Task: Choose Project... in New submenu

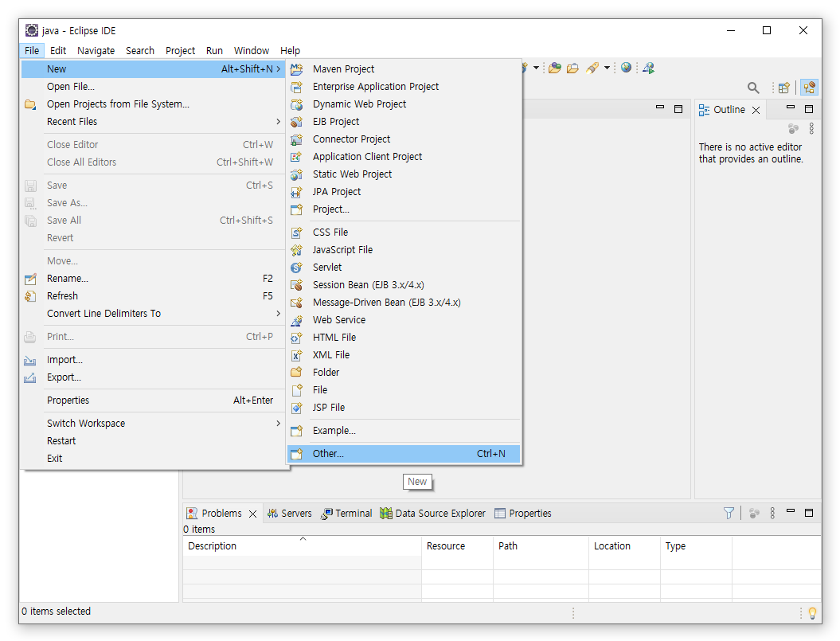Action: click(x=404, y=209)
